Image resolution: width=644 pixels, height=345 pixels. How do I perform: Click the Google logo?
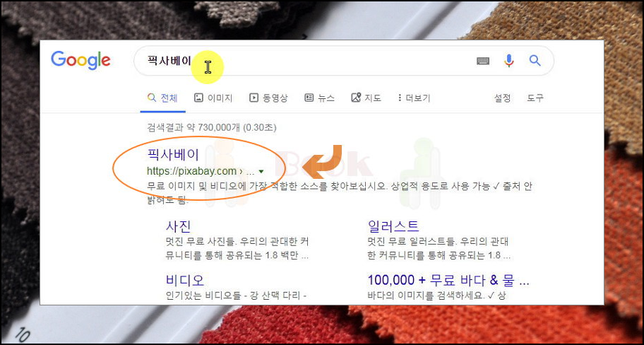80,61
